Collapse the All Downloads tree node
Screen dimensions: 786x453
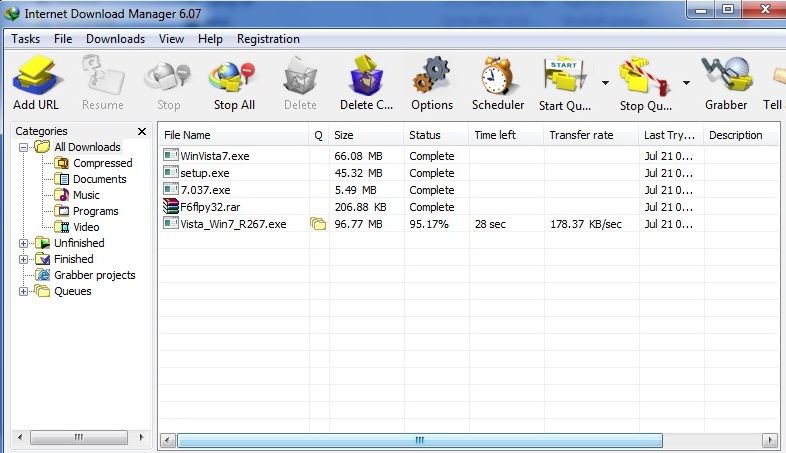pos(24,147)
